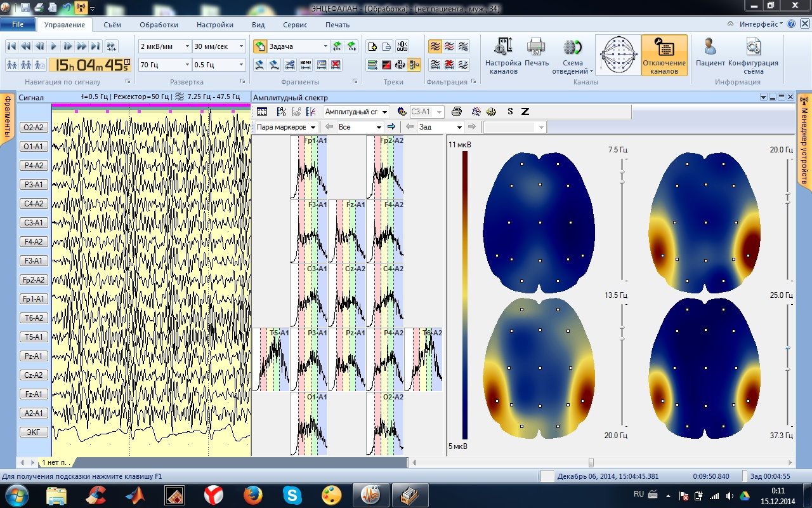Image resolution: width=812 pixels, height=508 pixels.
Task: Open the Задача fragment dropdown
Action: pyautogui.click(x=326, y=46)
